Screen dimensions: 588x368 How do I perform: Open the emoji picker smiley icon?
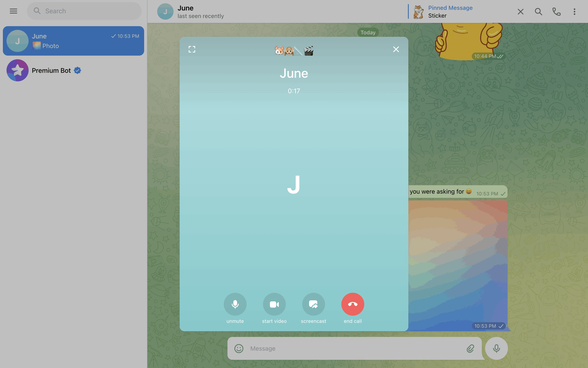pyautogui.click(x=239, y=348)
